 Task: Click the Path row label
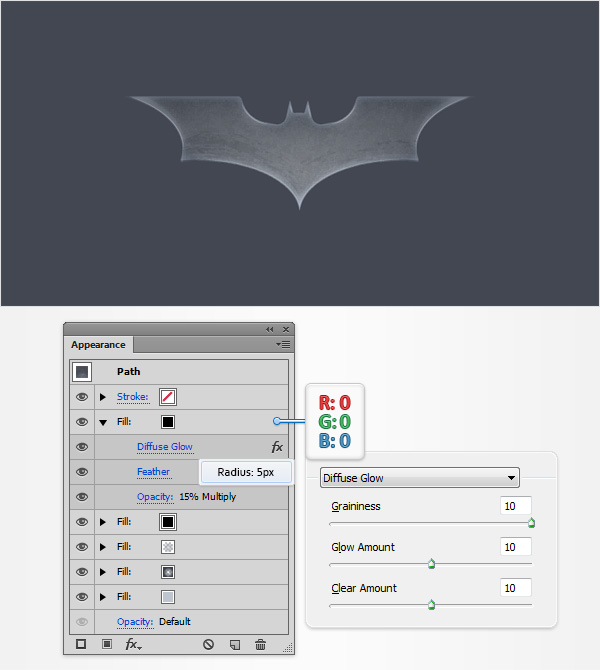tap(129, 371)
